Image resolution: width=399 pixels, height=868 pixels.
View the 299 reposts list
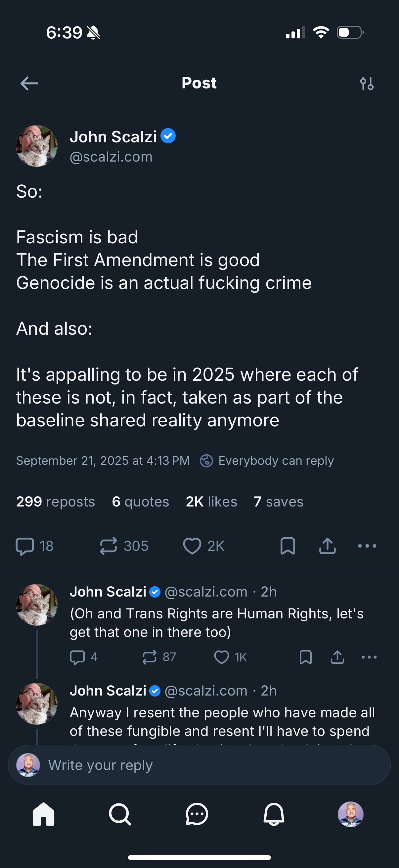(56, 502)
